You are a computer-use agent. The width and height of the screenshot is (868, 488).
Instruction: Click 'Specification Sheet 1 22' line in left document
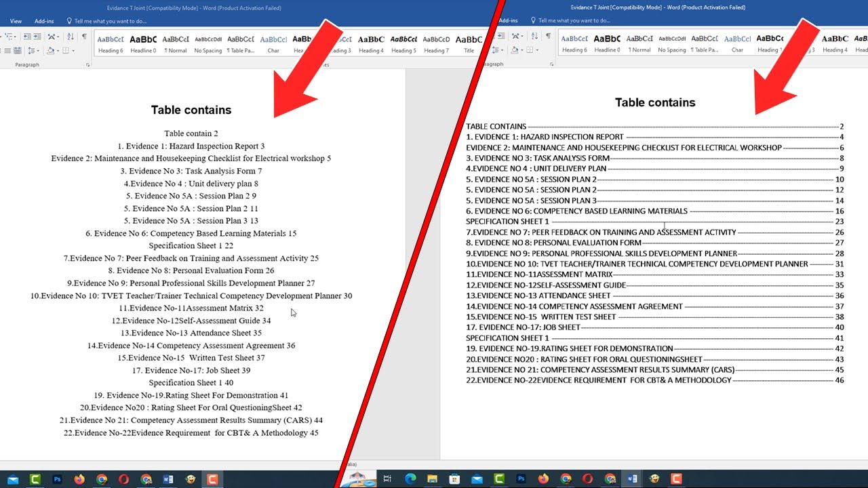(x=191, y=245)
